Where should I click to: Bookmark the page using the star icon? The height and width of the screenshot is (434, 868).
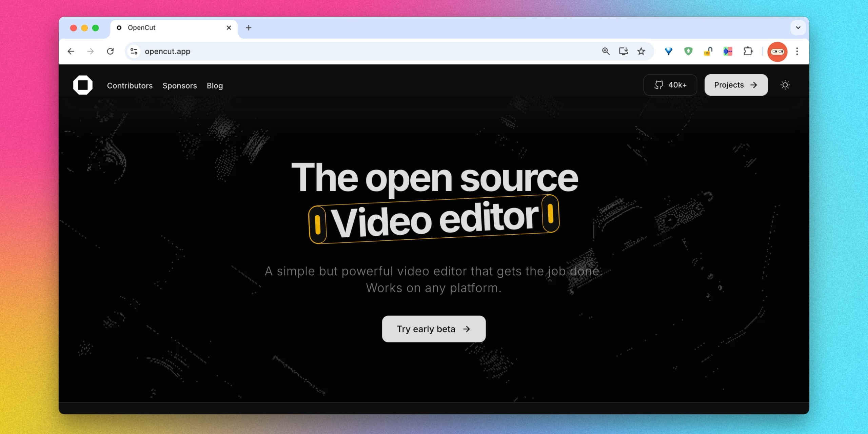pos(641,51)
